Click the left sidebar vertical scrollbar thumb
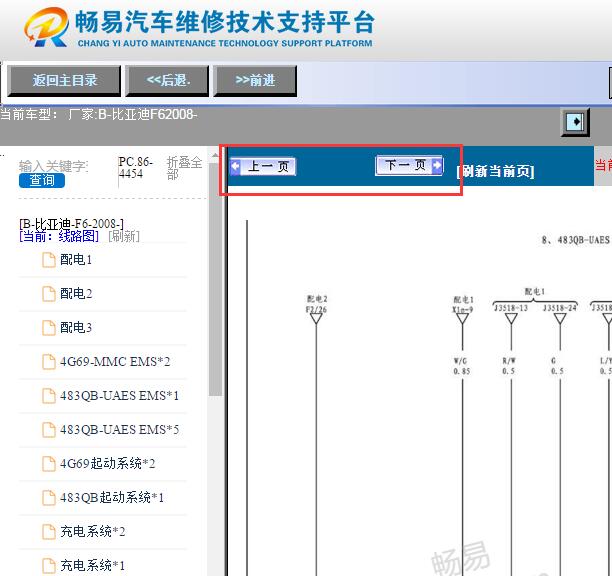This screenshot has width=612, height=576. click(215, 279)
